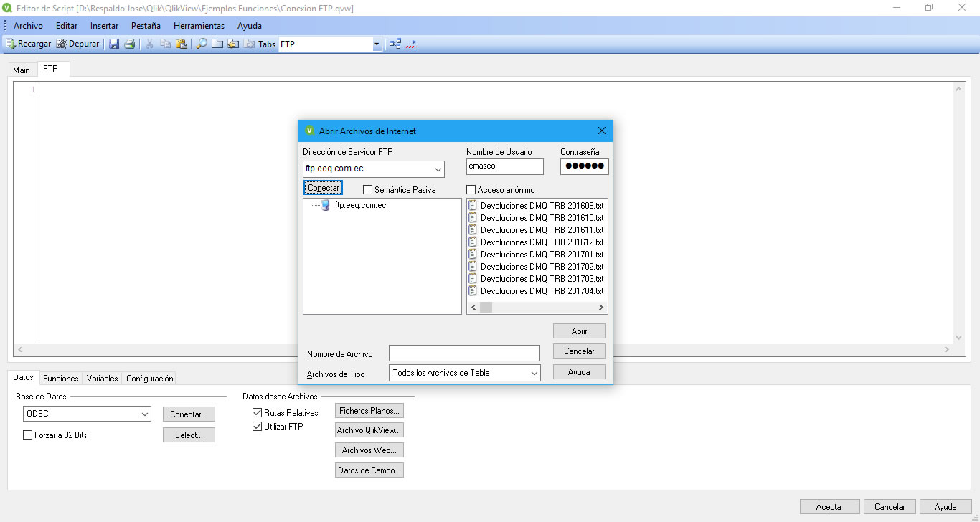
Task: Close the Abrir Archivos de Internet dialog
Action: coord(602,130)
